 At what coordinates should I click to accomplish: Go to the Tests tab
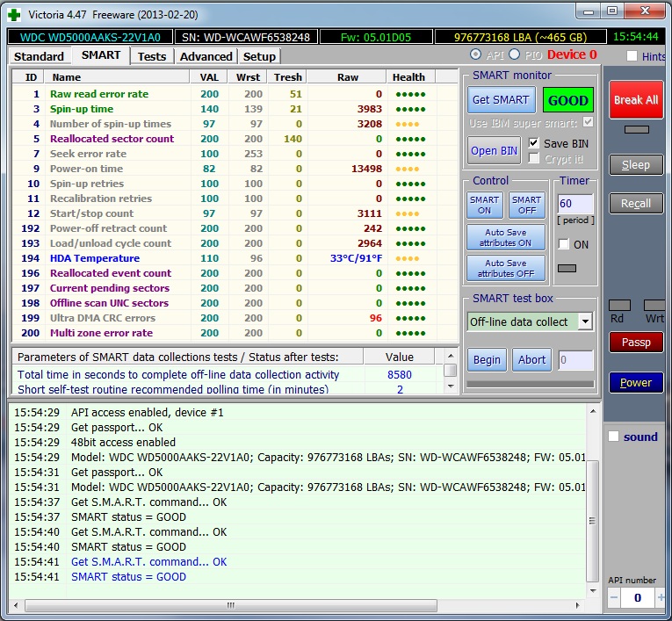click(x=152, y=56)
